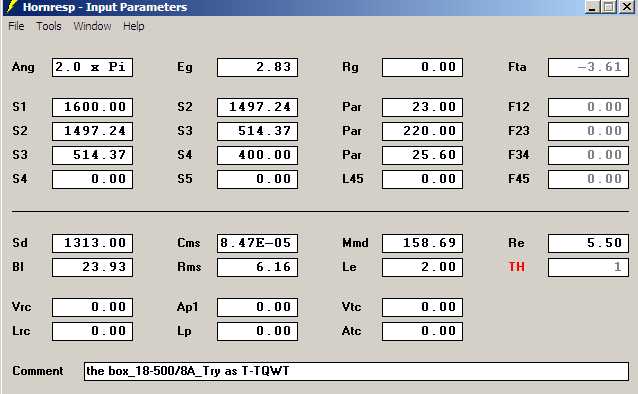Viewport: 638px width, 394px height.
Task: Select the Eg field with 2.83
Action: coord(258,67)
